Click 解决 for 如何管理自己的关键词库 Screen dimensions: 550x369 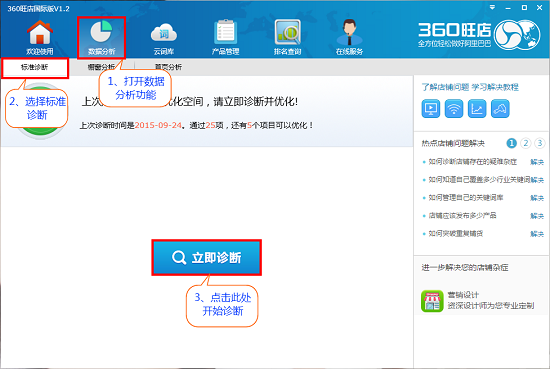tap(537, 198)
